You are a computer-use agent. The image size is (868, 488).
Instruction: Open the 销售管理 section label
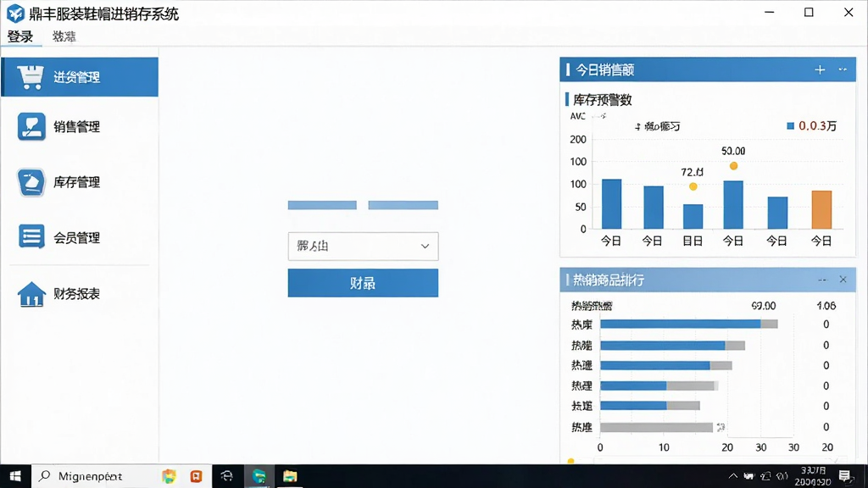[x=76, y=127]
